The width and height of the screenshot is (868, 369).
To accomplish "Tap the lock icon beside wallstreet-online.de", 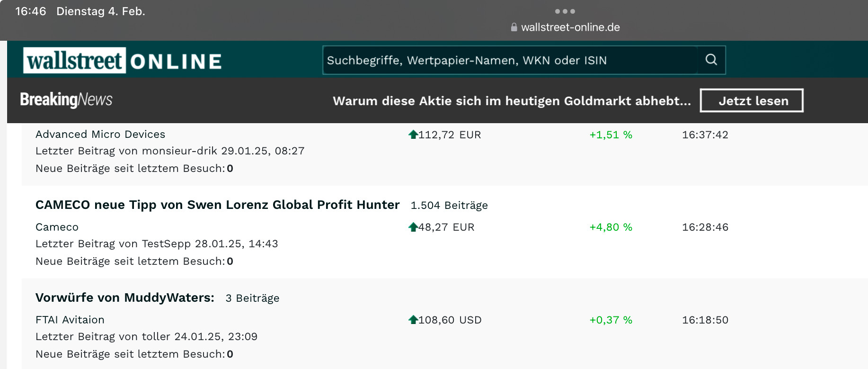I will point(514,27).
